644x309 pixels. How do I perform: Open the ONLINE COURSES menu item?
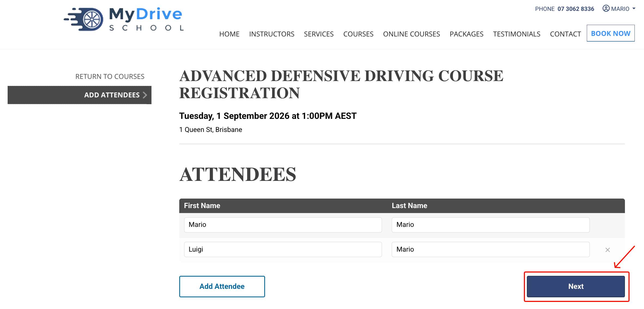point(411,34)
